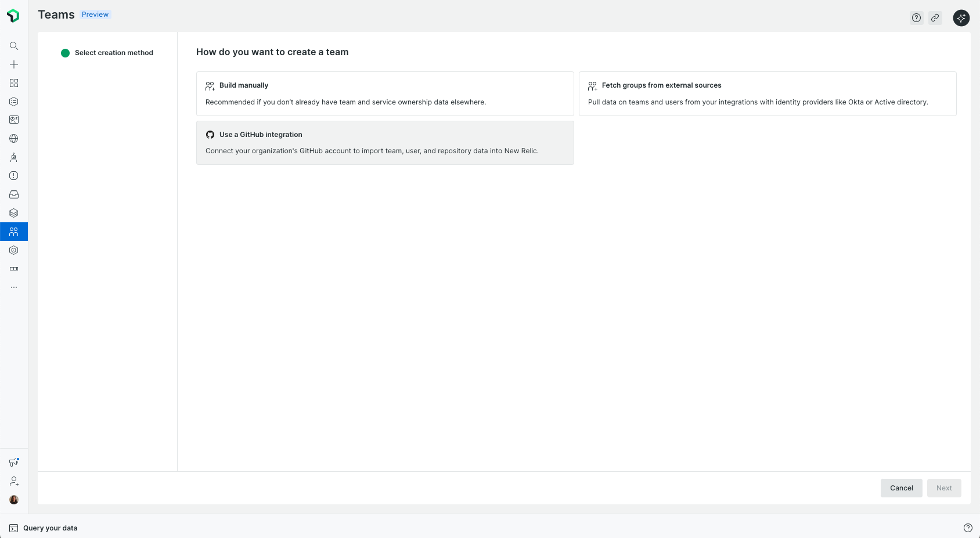Open the megaphone announcements icon
The height and width of the screenshot is (538, 980).
point(14,463)
